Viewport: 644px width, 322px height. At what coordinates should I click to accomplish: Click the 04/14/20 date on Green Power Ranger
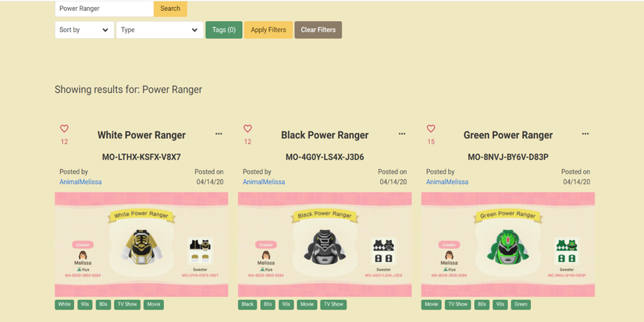coord(576,182)
